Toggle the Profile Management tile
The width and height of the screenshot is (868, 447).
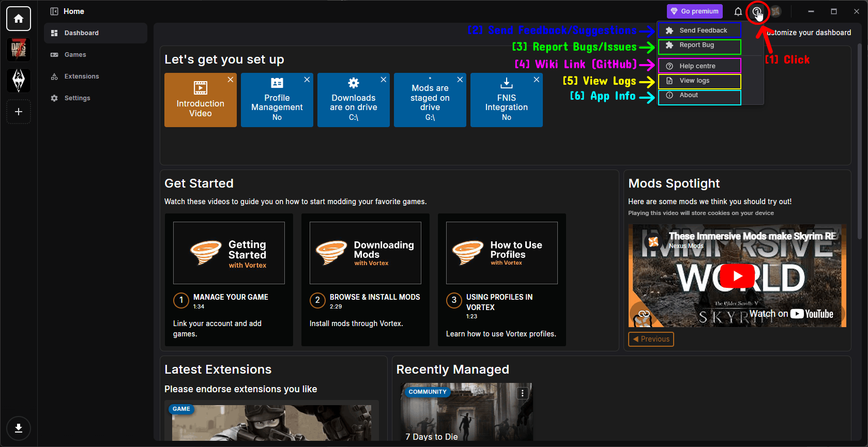[277, 100]
